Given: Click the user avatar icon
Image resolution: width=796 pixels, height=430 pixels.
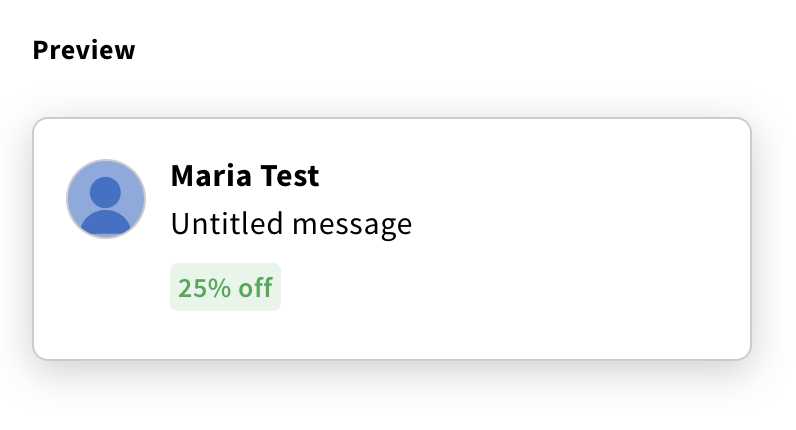Looking at the screenshot, I should (x=106, y=198).
